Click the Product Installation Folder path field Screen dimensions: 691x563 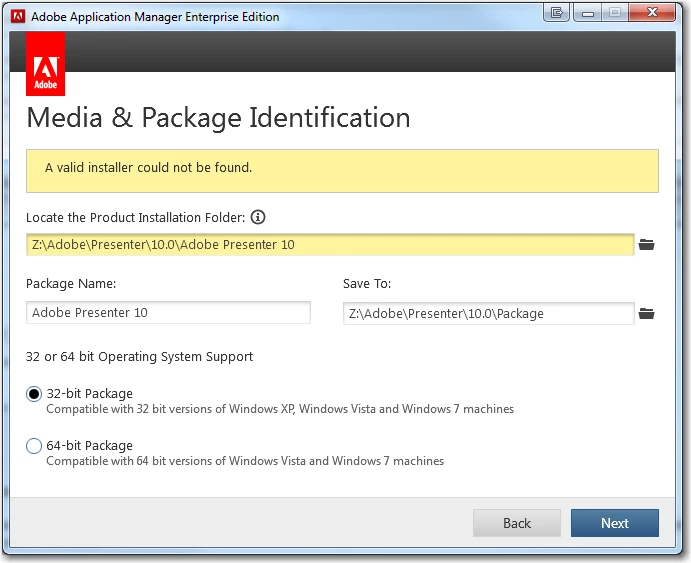click(330, 244)
